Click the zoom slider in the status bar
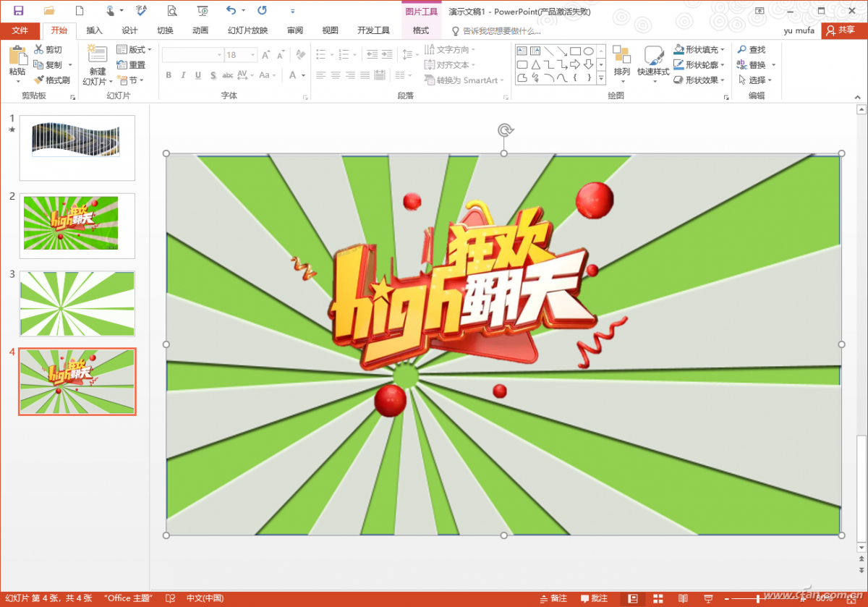Image resolution: width=868 pixels, height=607 pixels. [x=757, y=599]
